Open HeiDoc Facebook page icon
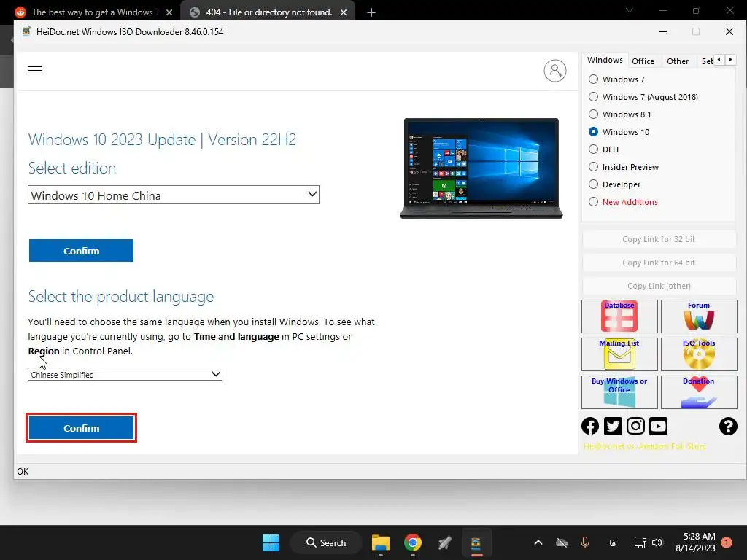The height and width of the screenshot is (560, 747). click(x=590, y=426)
